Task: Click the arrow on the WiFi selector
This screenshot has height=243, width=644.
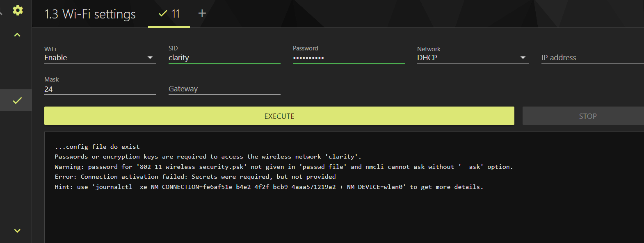Action: coord(150,58)
